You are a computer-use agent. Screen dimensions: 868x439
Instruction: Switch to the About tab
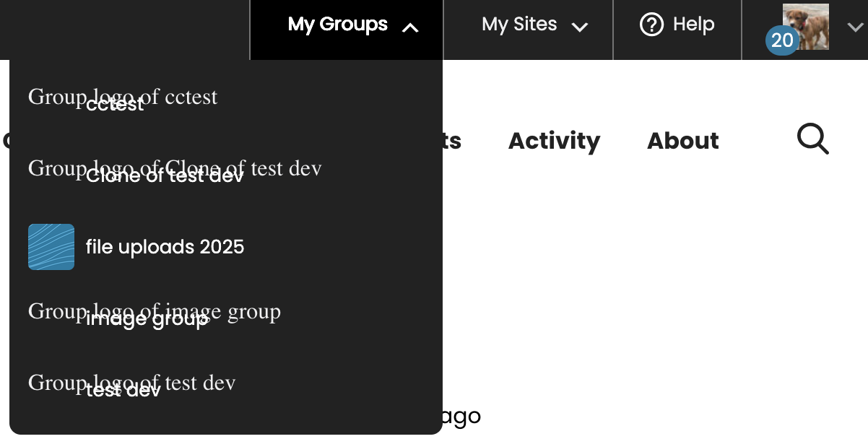(682, 141)
